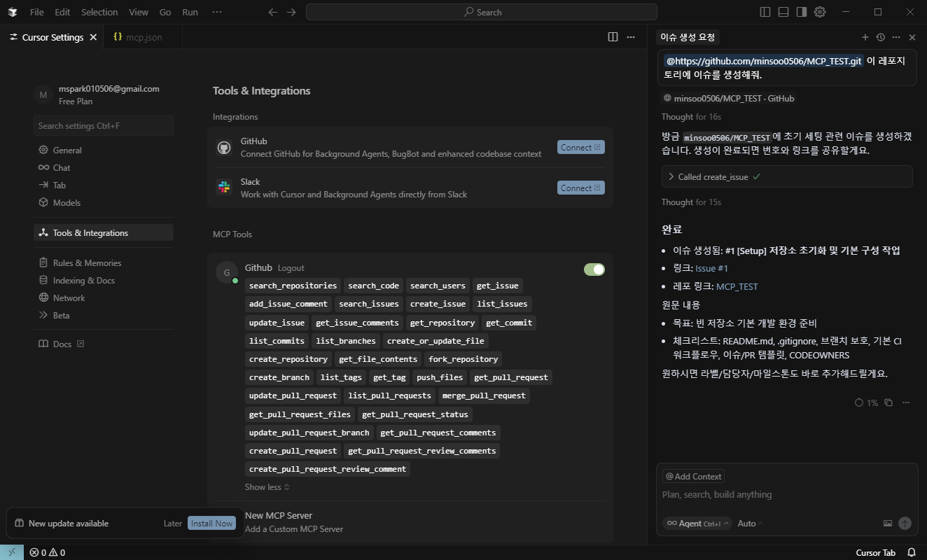The image size is (927, 560).
Task: Connect the Slack integration
Action: [581, 188]
